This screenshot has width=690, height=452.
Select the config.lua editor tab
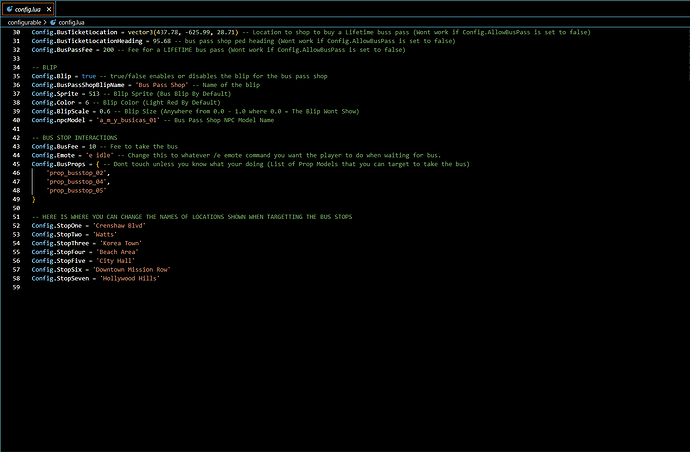tap(27, 9)
